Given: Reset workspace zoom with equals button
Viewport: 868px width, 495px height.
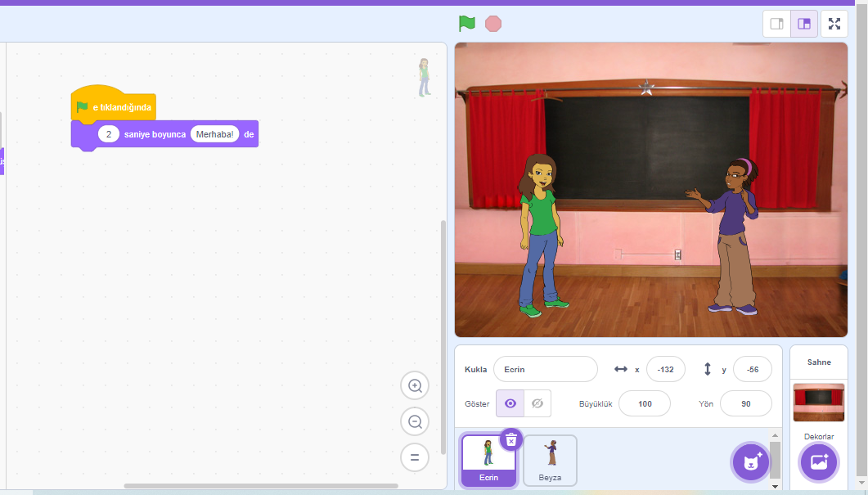Looking at the screenshot, I should tap(415, 457).
